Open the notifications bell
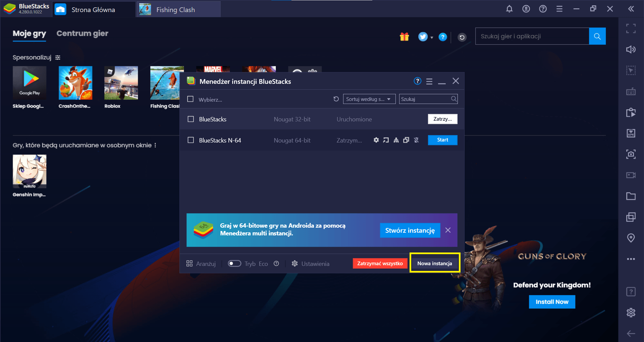 pyautogui.click(x=509, y=9)
